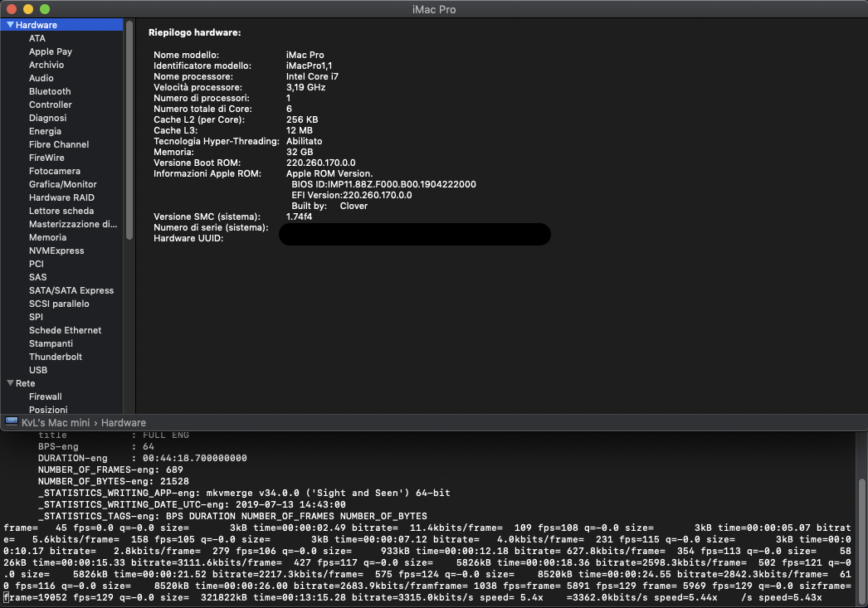This screenshot has height=608, width=868.
Task: Select FireWire in the sidebar
Action: (46, 158)
